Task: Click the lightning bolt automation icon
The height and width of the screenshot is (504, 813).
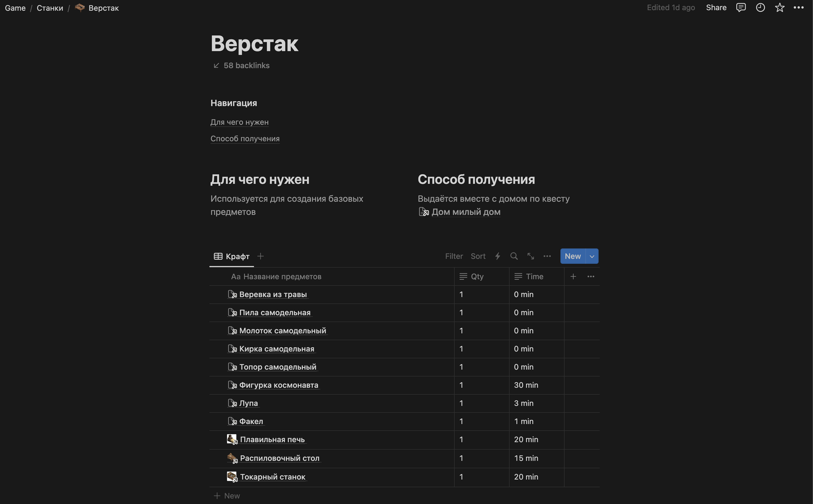Action: click(x=498, y=256)
